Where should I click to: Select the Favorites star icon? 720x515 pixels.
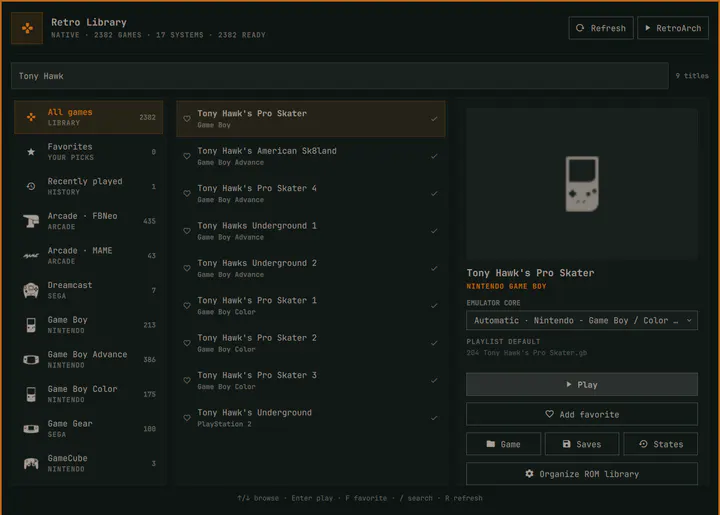click(x=31, y=151)
